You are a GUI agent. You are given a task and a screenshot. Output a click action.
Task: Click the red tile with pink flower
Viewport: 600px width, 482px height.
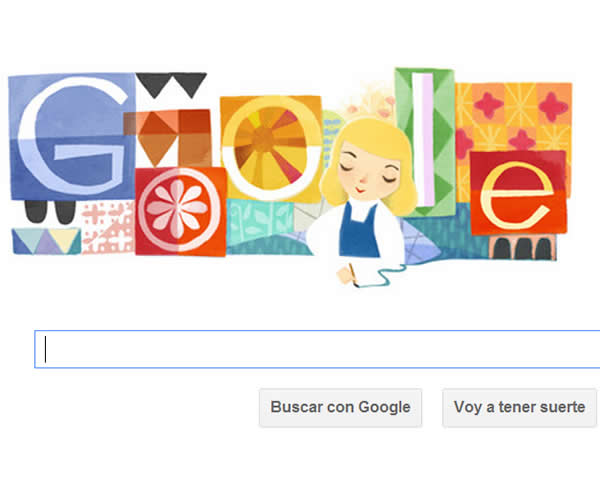click(180, 211)
